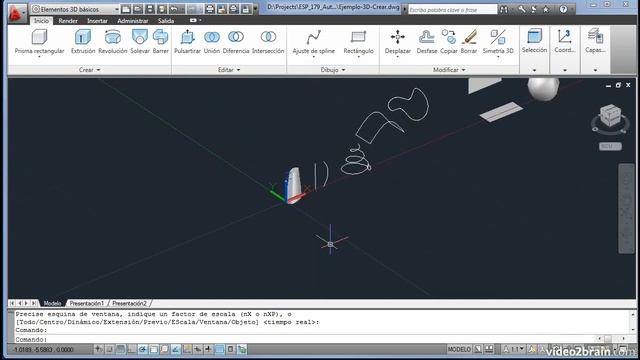Activate the Barrer sweep tool
This screenshot has height=360, width=640.
point(160,42)
